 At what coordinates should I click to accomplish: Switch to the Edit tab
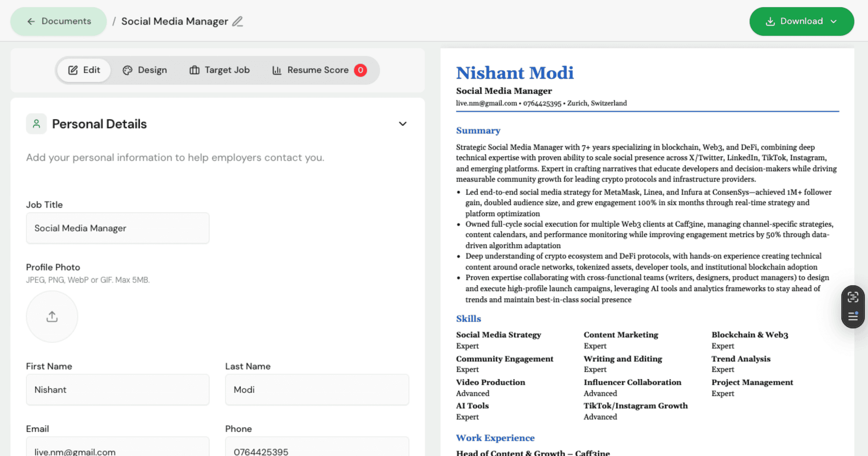pyautogui.click(x=84, y=70)
